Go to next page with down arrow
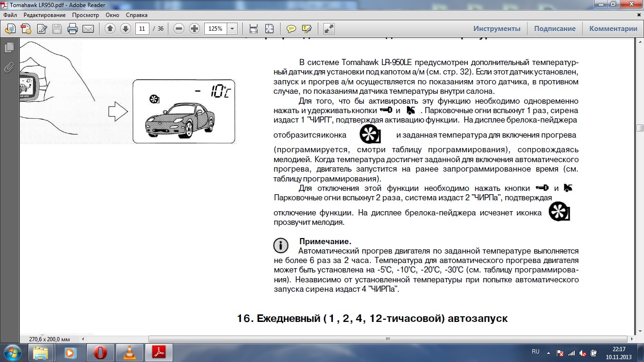The width and height of the screenshot is (644, 362). (125, 29)
